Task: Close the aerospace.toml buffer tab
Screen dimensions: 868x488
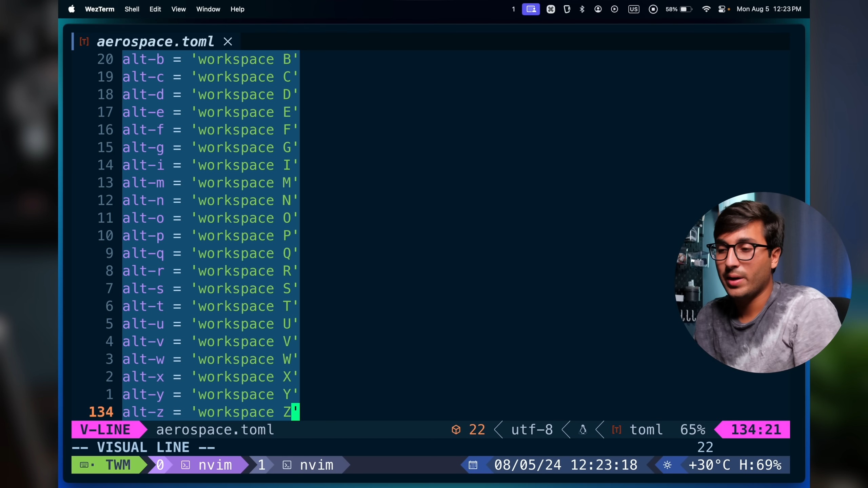Action: (228, 42)
